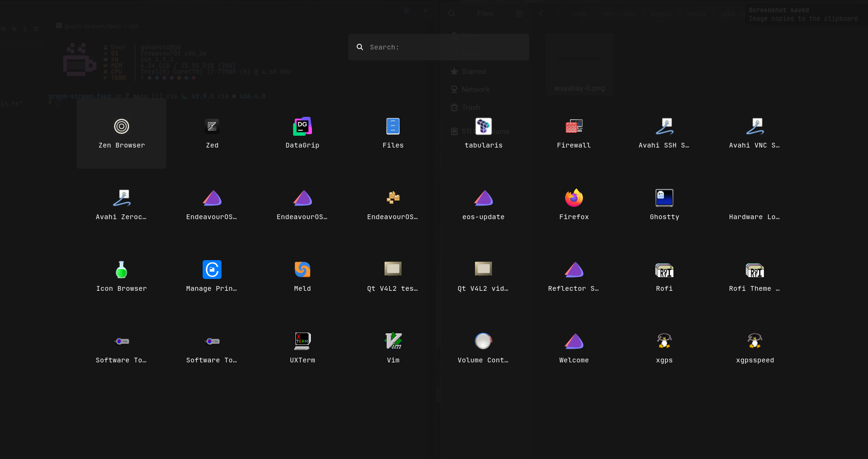The height and width of the screenshot is (459, 868).
Task: Open hamburger menu in Files window header
Action: coord(519,14)
